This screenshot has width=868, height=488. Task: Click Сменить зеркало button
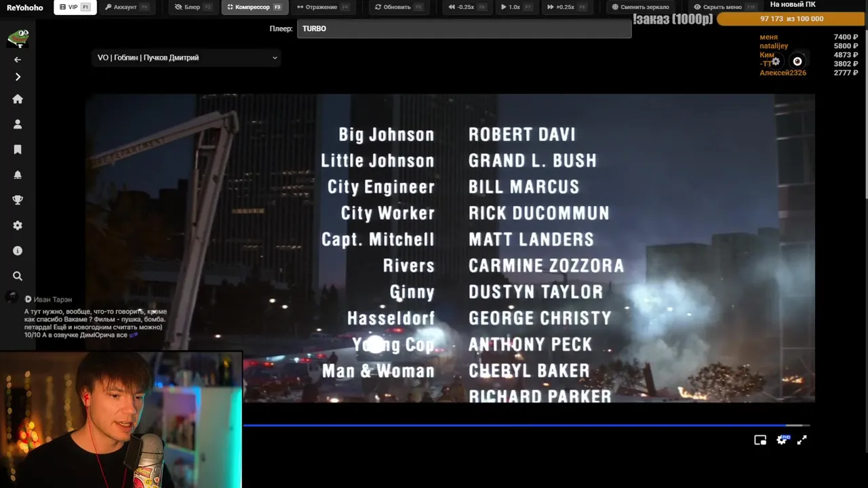(640, 7)
